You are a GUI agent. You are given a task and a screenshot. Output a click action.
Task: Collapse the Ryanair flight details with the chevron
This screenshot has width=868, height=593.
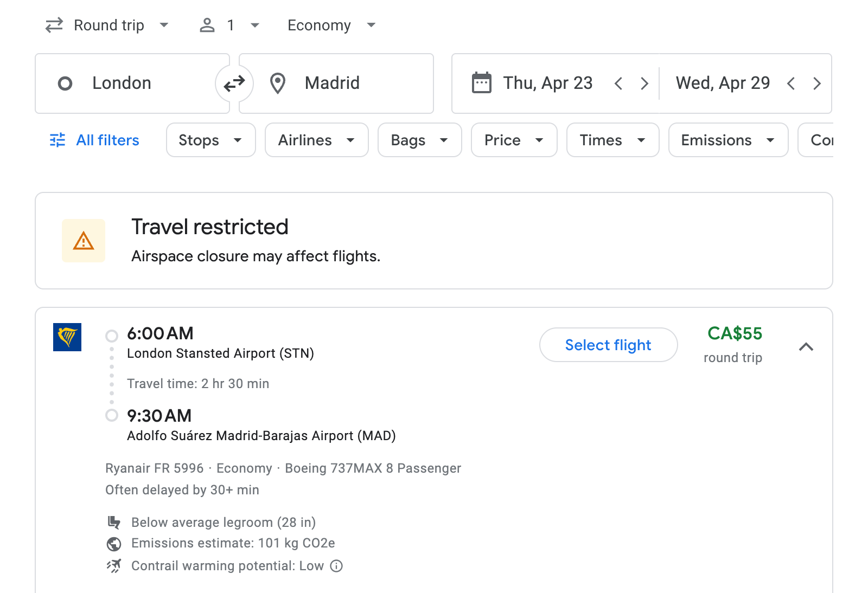(x=807, y=346)
